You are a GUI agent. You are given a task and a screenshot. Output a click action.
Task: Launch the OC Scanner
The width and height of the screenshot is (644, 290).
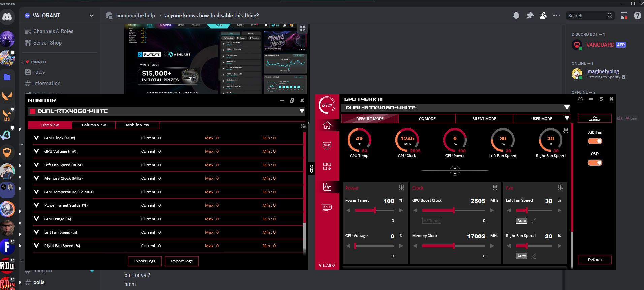point(595,118)
